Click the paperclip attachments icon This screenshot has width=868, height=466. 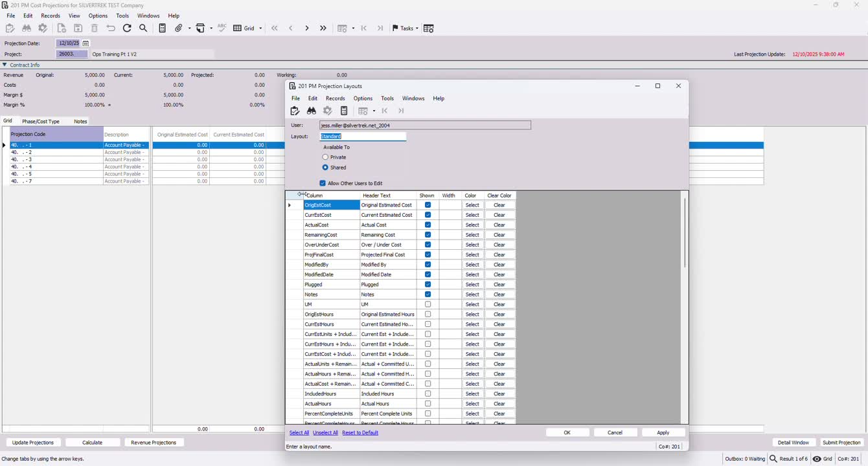[x=179, y=28]
